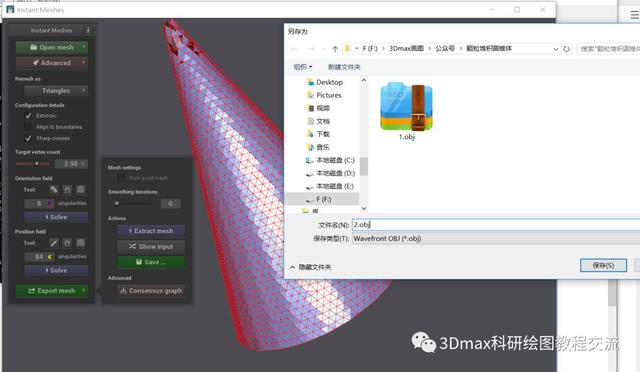Select the Position field scare brush tool
The image size is (640, 372).
[x=81, y=243]
